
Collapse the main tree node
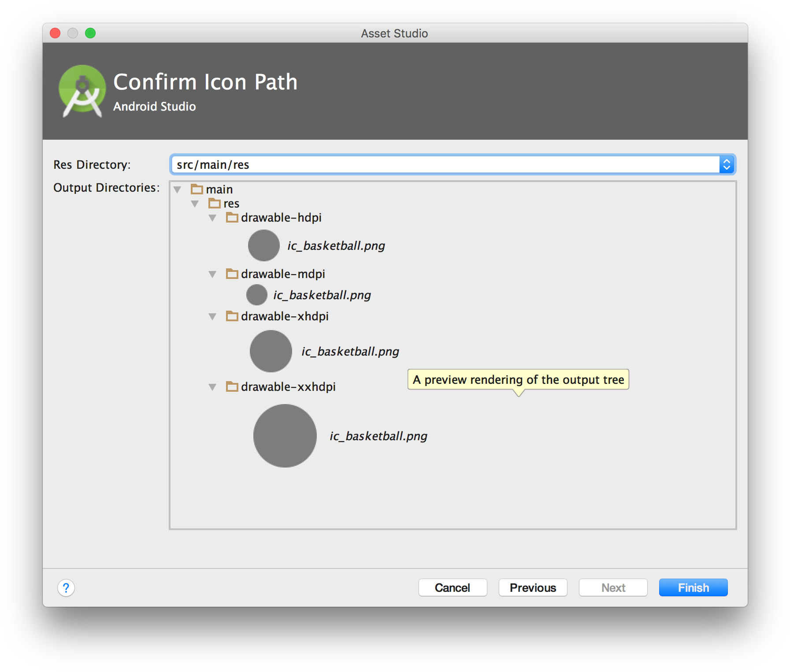(178, 189)
